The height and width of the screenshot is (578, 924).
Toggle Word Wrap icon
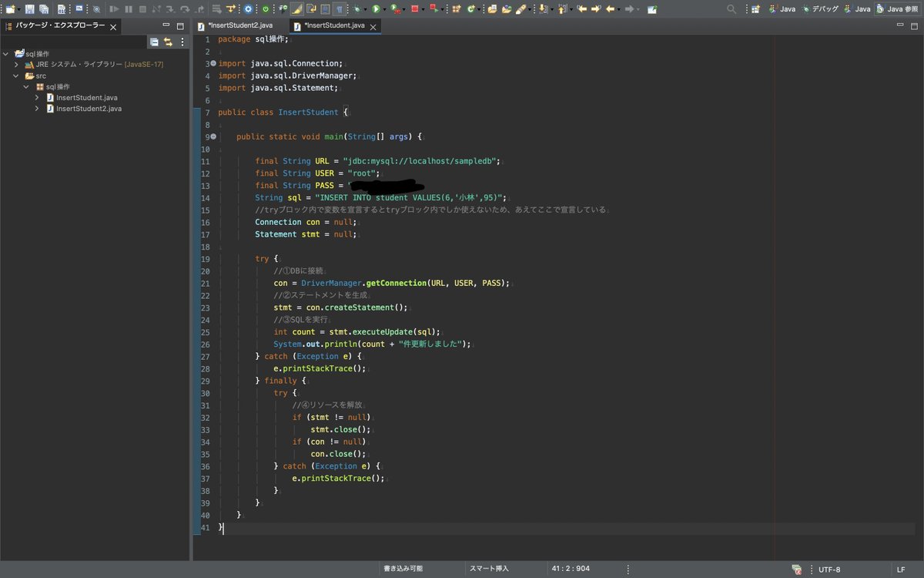click(311, 9)
